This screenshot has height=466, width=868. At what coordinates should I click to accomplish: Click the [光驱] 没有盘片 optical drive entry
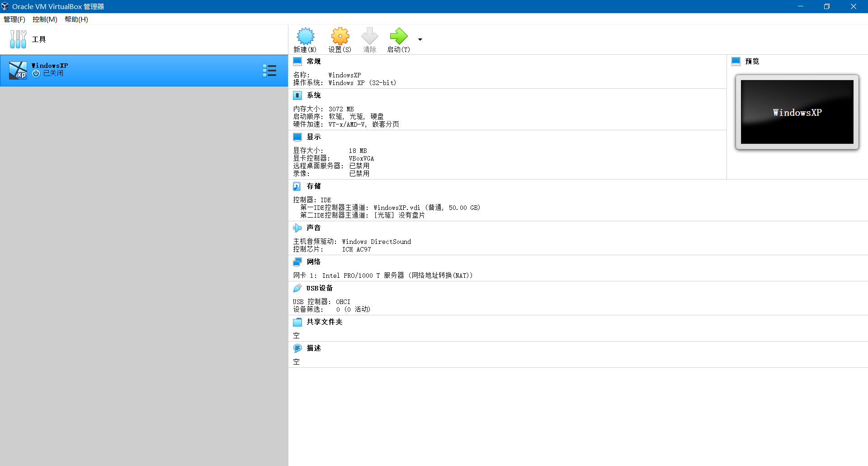pyautogui.click(x=399, y=215)
